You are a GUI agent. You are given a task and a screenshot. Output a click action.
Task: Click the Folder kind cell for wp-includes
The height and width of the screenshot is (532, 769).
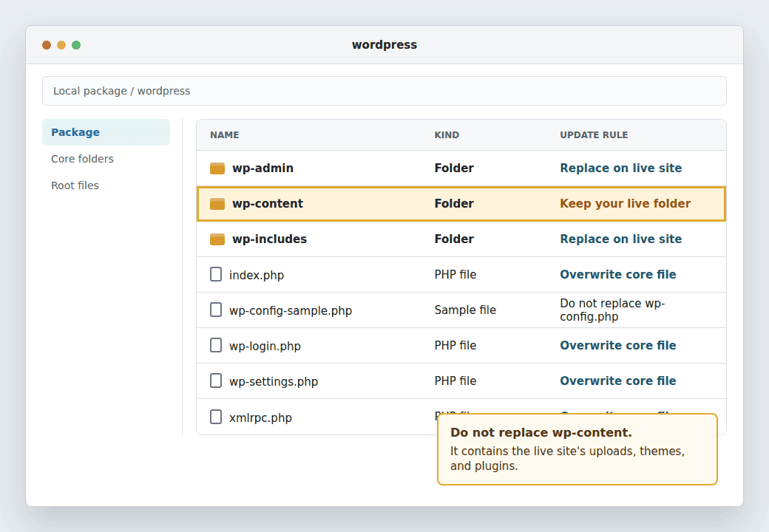[x=454, y=239]
